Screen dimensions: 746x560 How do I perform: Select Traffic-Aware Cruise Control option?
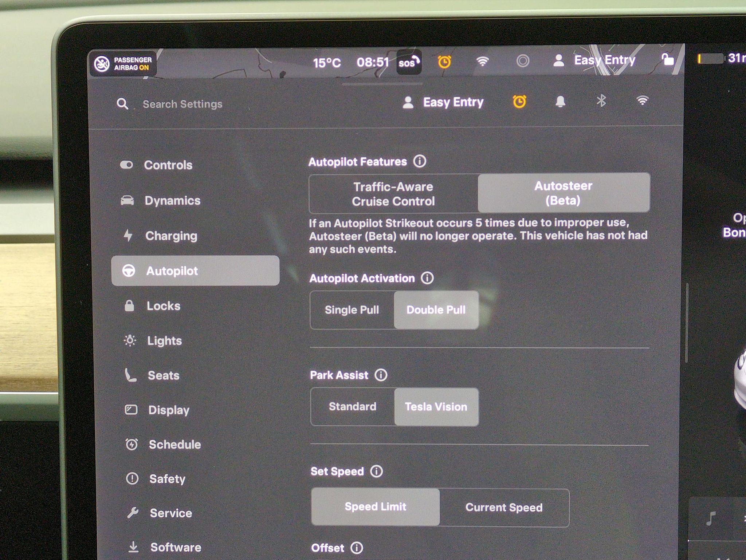[393, 194]
